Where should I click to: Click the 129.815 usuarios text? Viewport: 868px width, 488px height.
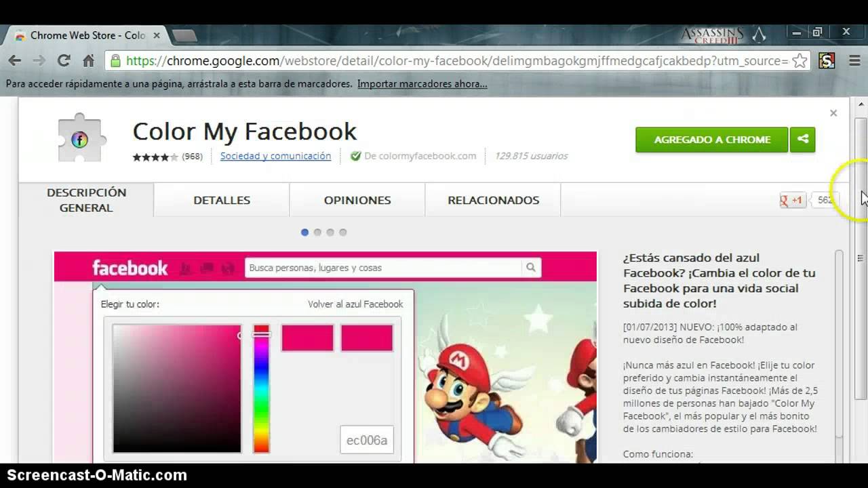coord(531,156)
